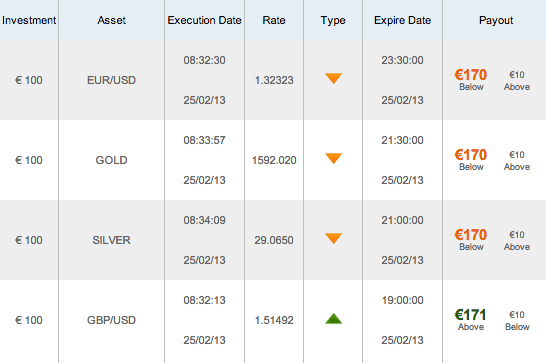Select the EUR/USD asset name
Image resolution: width=546 pixels, height=363 pixels.
click(111, 80)
